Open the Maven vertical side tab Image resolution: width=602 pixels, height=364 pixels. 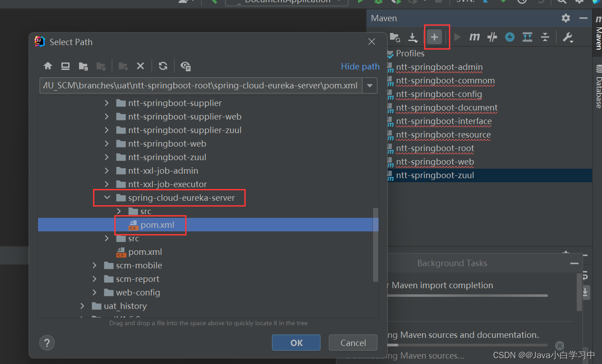[x=598, y=32]
